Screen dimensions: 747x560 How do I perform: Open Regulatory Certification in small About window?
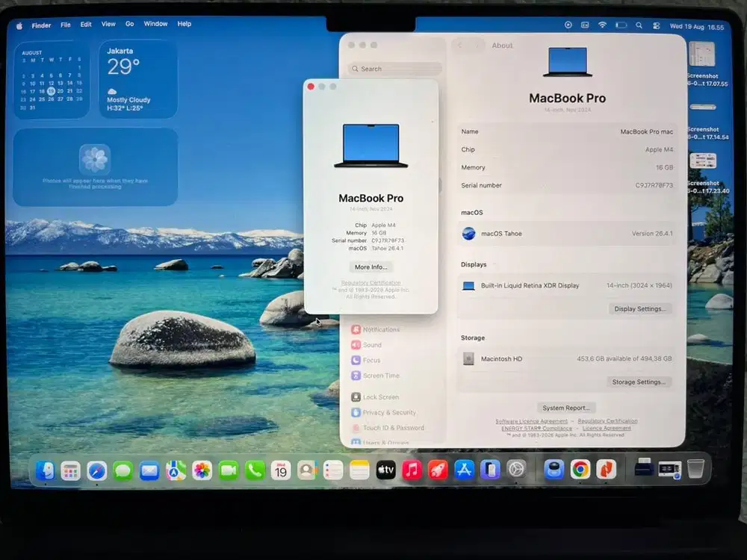(x=371, y=283)
